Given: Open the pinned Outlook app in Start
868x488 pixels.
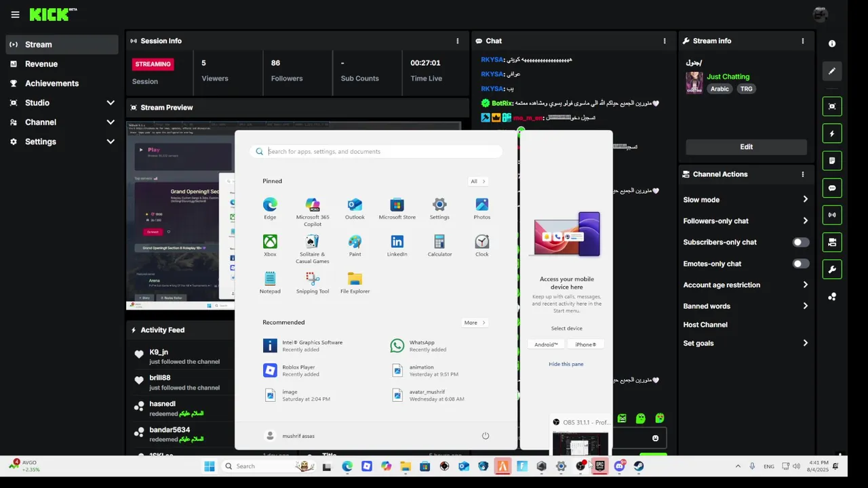Looking at the screenshot, I should point(355,208).
